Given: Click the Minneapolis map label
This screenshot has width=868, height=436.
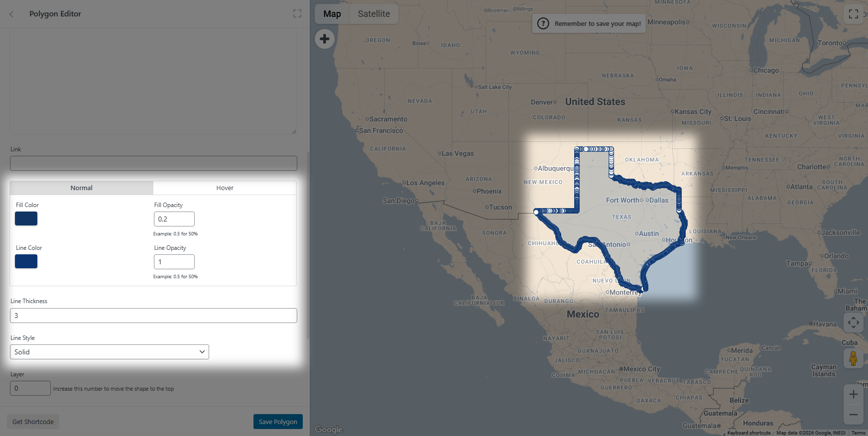Looking at the screenshot, I should 666,22.
